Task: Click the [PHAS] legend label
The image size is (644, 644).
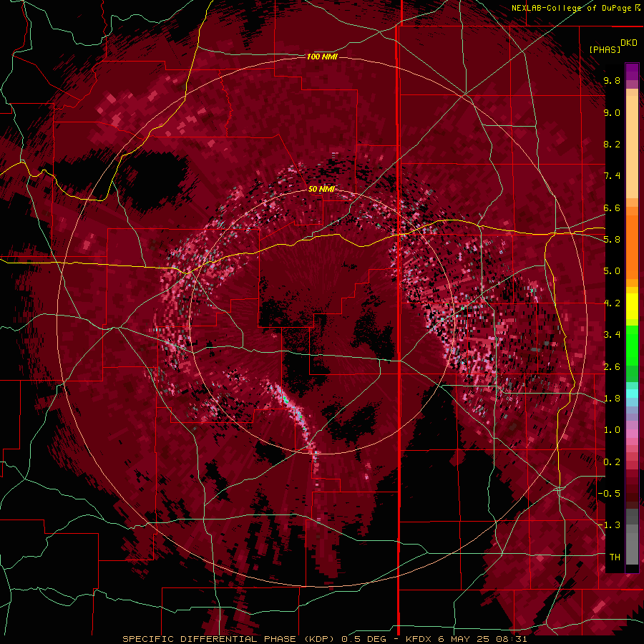Action: [x=605, y=49]
